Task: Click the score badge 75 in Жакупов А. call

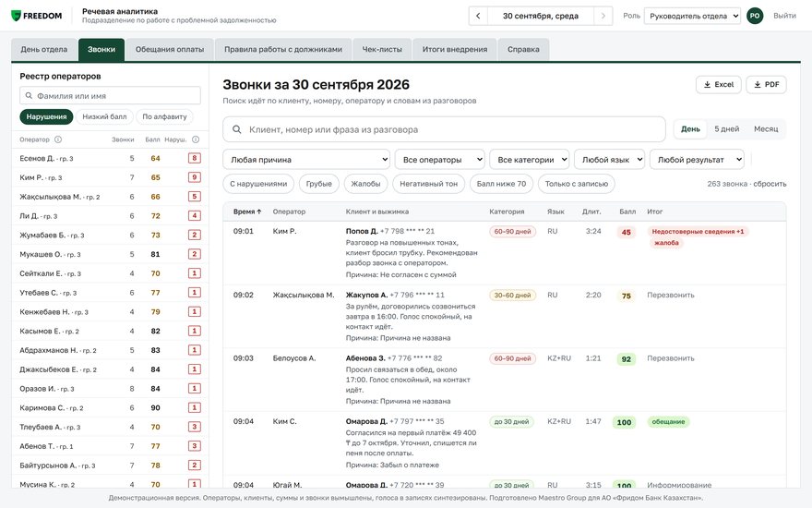Action: coord(627,296)
